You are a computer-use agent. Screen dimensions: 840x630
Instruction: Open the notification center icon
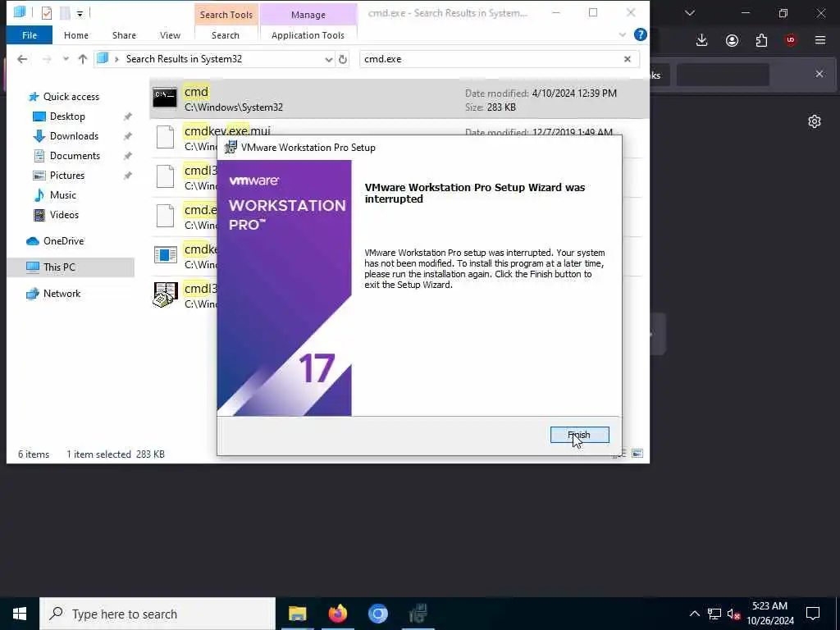click(x=813, y=614)
